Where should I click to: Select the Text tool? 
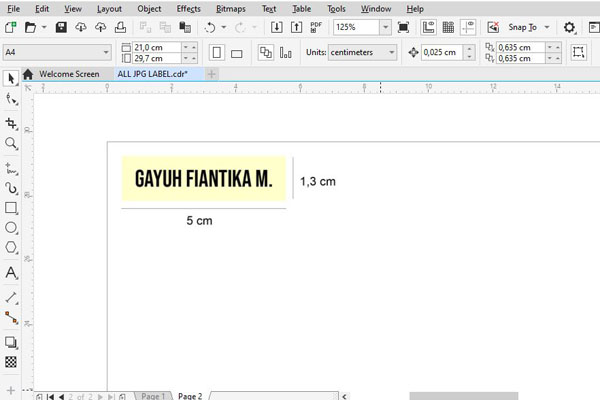(x=11, y=273)
